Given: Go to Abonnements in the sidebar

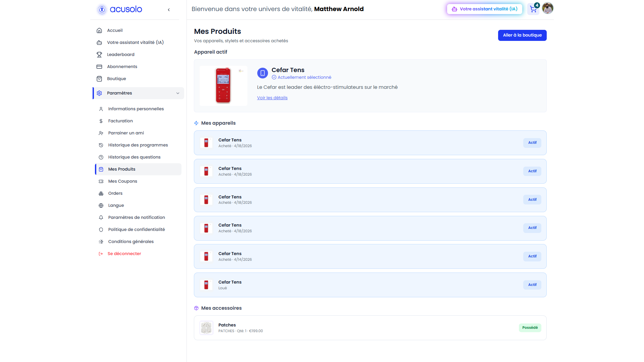Looking at the screenshot, I should tap(122, 67).
